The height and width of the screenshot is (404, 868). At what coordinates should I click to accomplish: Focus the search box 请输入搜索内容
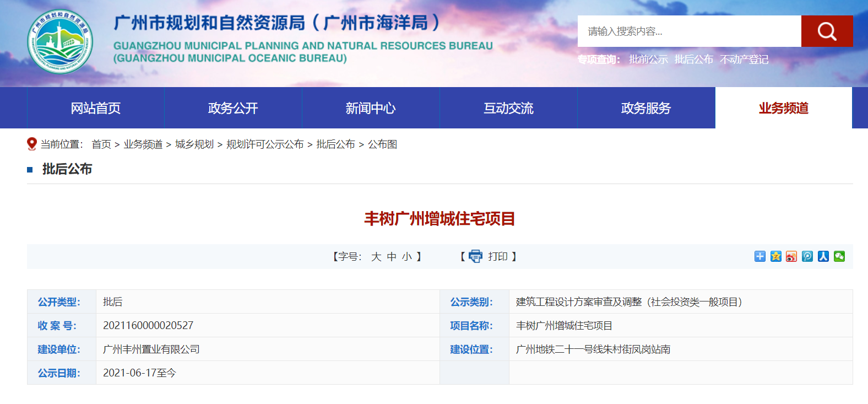690,31
